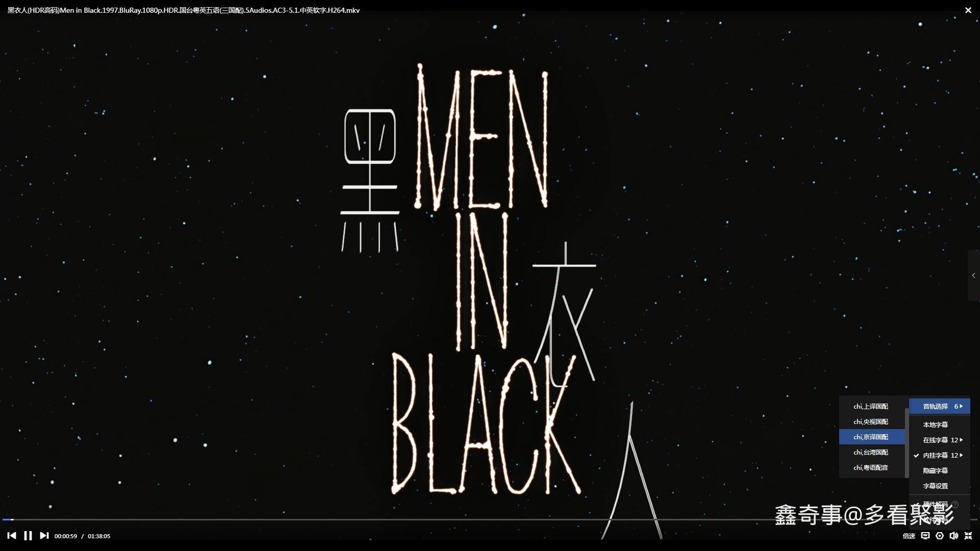
Task: Click the 倍速 playback speed button
Action: pos(909,536)
